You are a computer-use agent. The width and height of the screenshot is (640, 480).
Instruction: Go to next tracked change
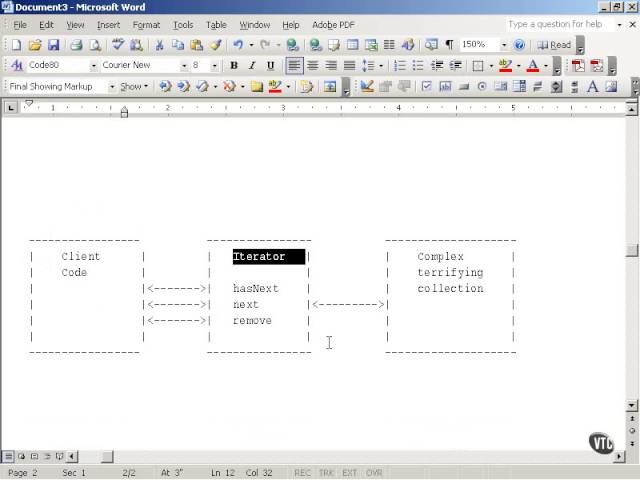tap(184, 87)
